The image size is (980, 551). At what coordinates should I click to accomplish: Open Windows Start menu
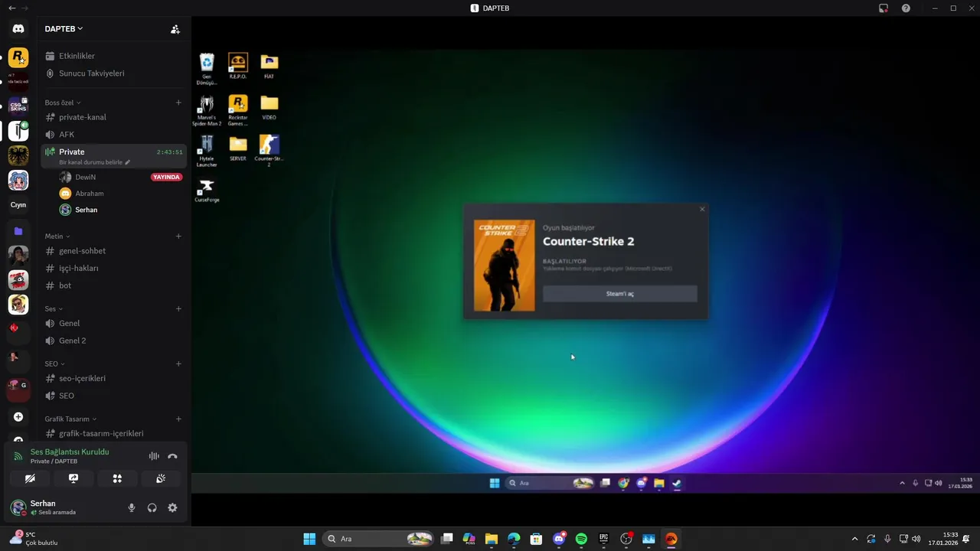309,539
